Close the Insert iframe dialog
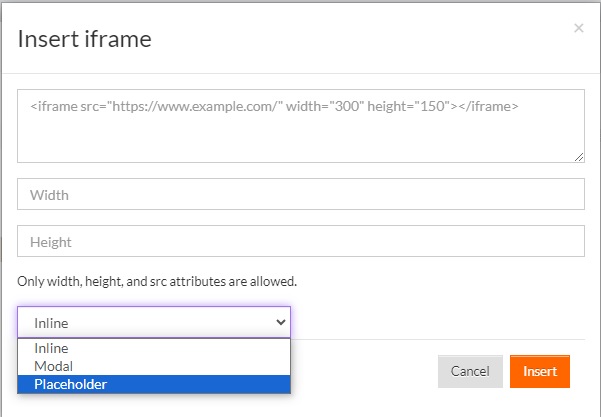Image resolution: width=601 pixels, height=417 pixels. coord(579,28)
